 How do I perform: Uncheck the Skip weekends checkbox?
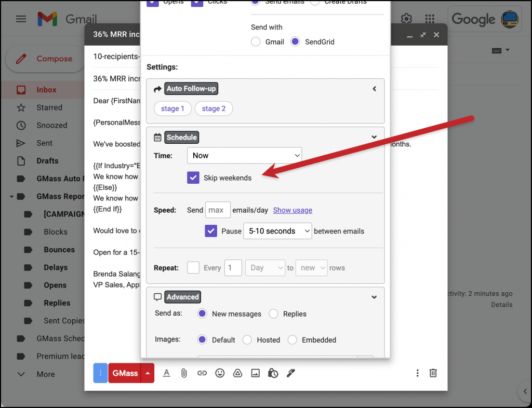coord(193,177)
